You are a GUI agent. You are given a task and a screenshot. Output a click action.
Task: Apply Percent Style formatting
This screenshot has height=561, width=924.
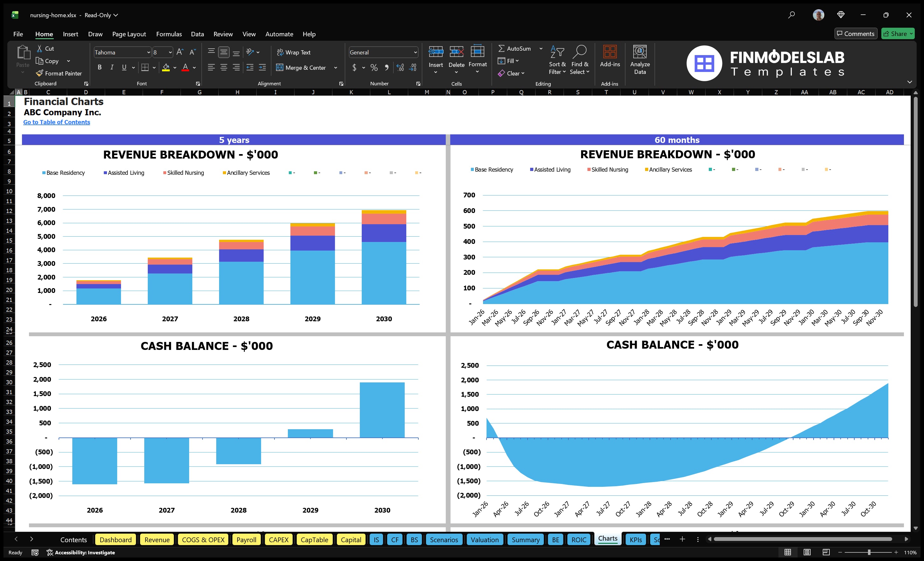pos(373,67)
